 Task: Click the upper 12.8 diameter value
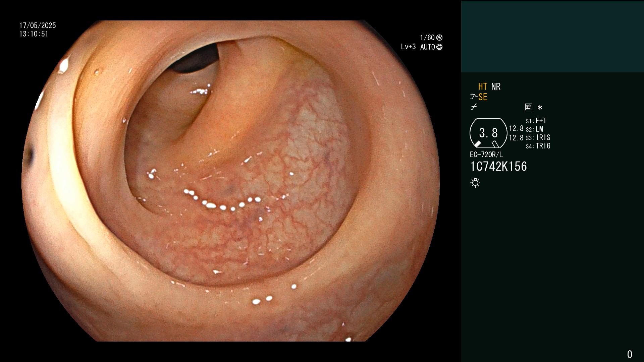[516, 128]
